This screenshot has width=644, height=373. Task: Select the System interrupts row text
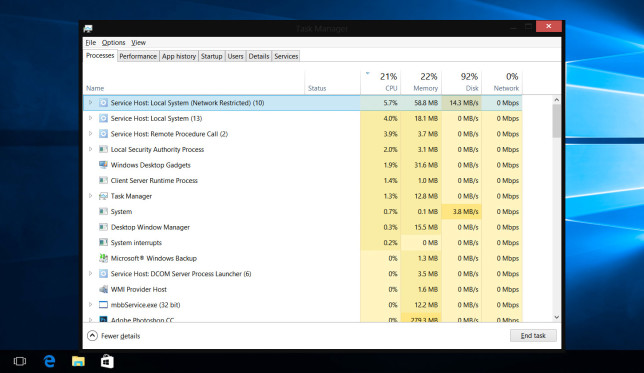[x=136, y=242]
